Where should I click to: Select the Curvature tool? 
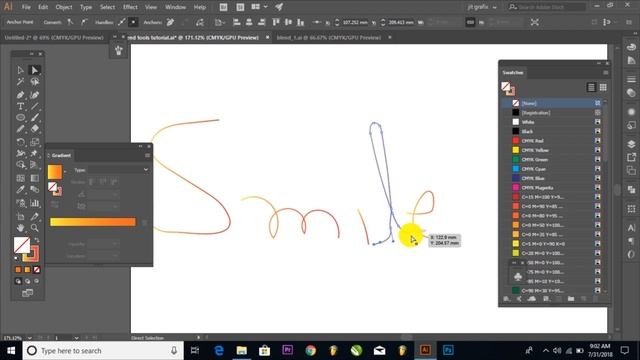click(x=35, y=95)
